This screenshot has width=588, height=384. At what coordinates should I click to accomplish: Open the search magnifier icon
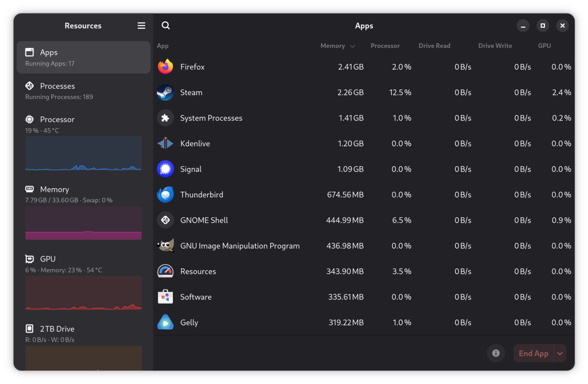[x=166, y=26]
